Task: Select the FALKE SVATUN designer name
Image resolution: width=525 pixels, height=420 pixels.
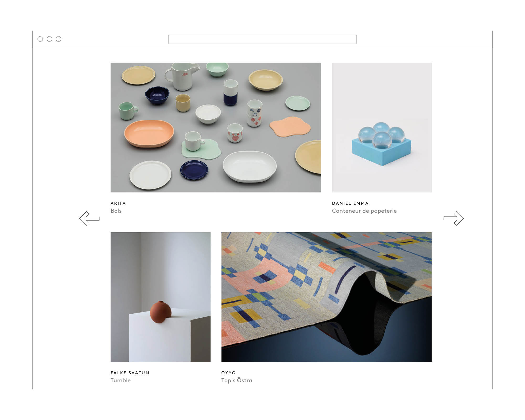Action: (x=130, y=373)
